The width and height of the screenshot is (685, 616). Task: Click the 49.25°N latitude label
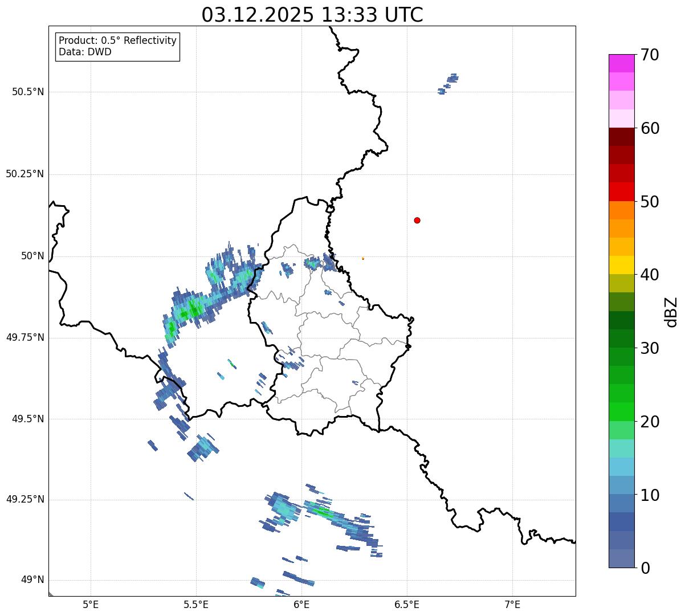[25, 500]
